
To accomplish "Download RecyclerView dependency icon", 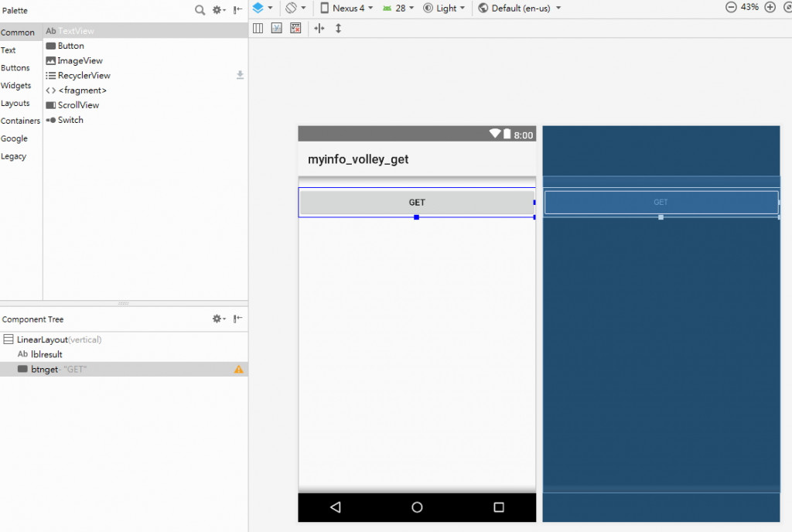I will click(240, 75).
